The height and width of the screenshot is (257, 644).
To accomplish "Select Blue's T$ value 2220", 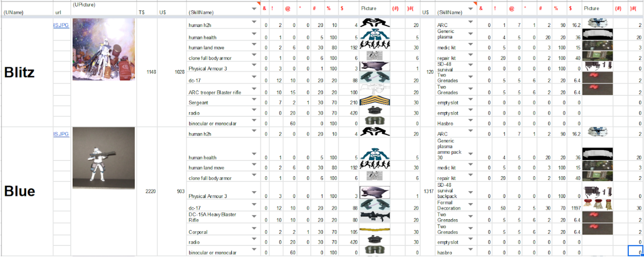I will tap(151, 191).
